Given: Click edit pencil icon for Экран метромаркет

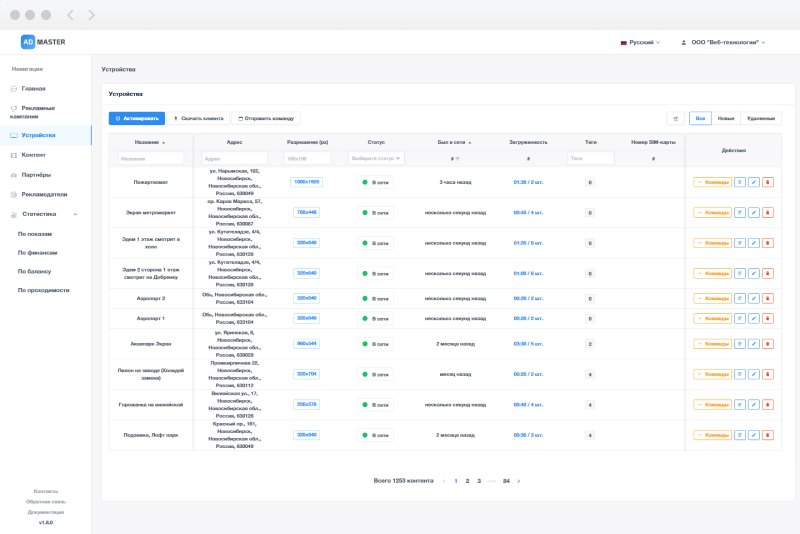Looking at the screenshot, I should tap(754, 213).
